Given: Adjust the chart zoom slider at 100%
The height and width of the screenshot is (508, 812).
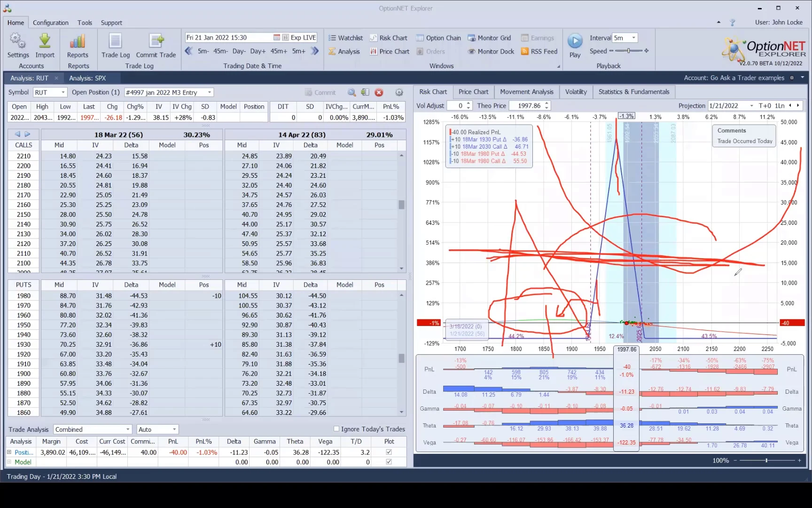Looking at the screenshot, I should (767, 460).
